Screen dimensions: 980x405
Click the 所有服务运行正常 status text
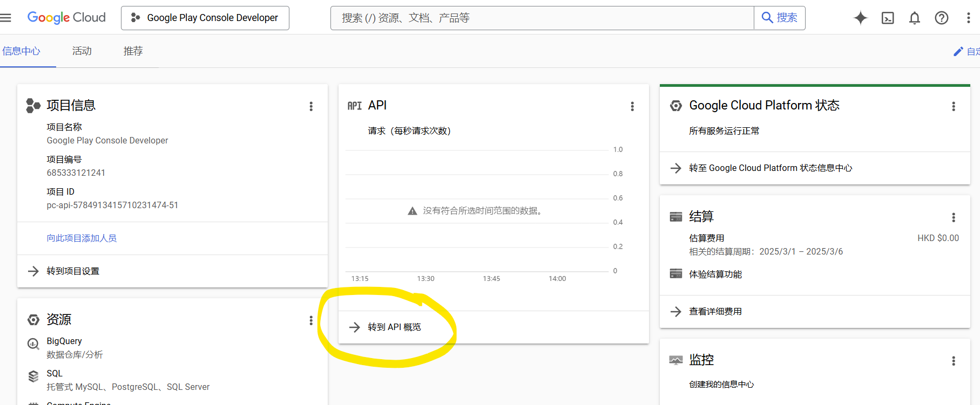(724, 131)
